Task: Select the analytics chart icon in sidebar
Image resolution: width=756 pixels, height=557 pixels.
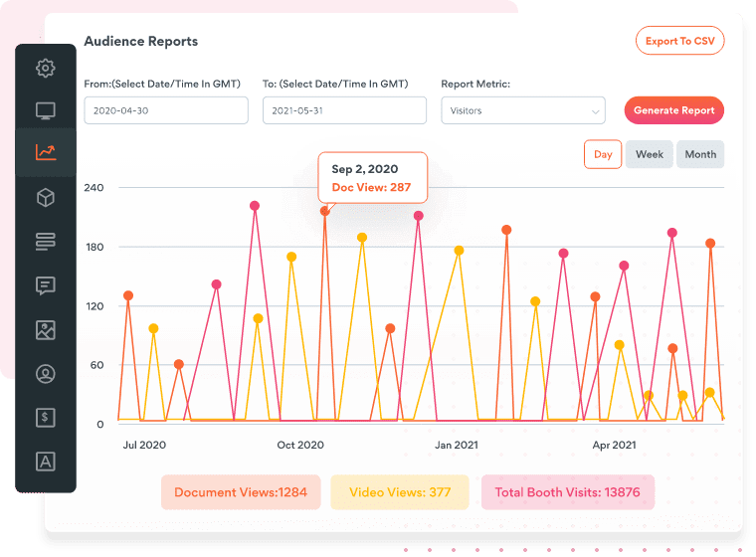Action: 45,152
